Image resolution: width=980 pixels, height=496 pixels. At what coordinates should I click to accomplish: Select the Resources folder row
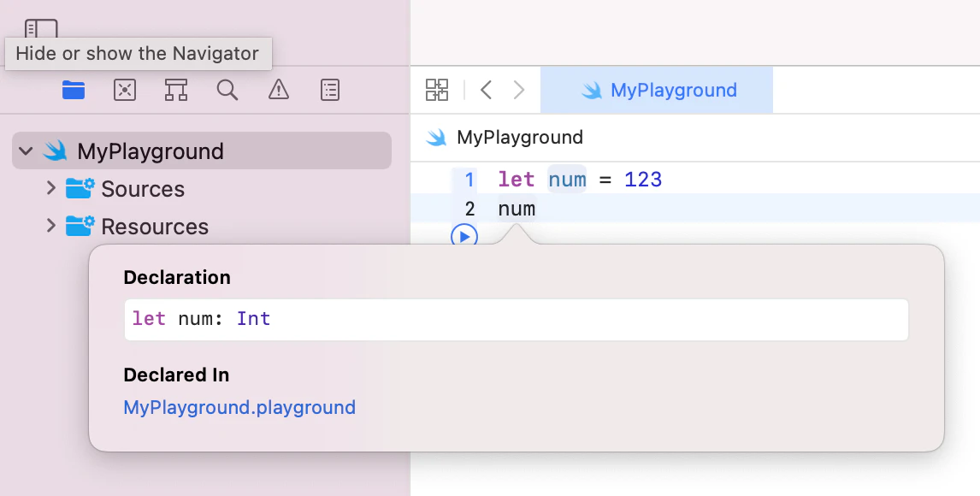pos(202,226)
